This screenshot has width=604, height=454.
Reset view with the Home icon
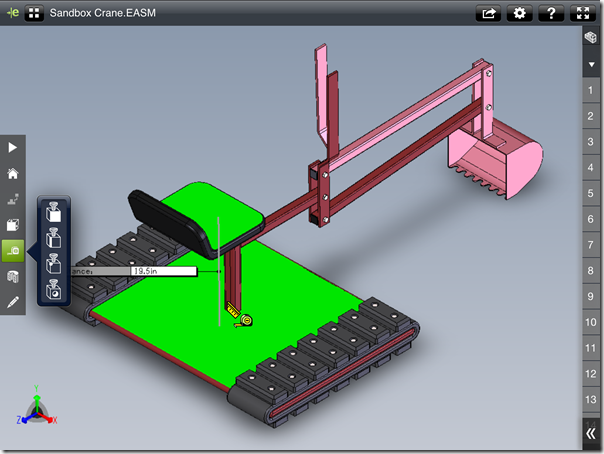(x=13, y=173)
